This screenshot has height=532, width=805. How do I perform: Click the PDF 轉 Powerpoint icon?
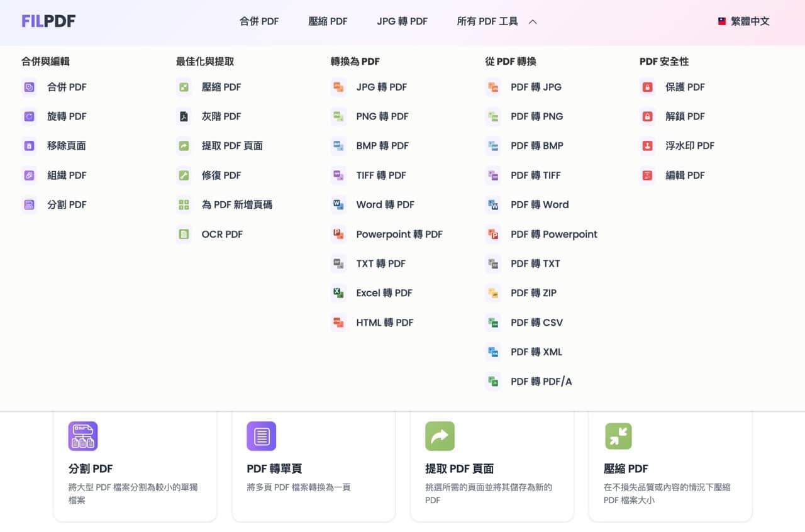(x=493, y=235)
